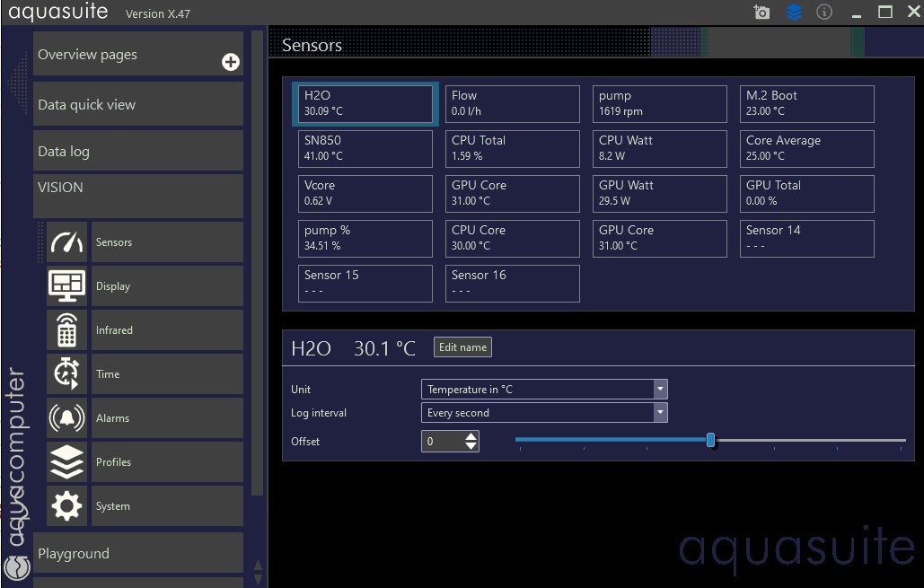924x588 pixels.
Task: Go to the Alarms page label
Action: point(167,417)
